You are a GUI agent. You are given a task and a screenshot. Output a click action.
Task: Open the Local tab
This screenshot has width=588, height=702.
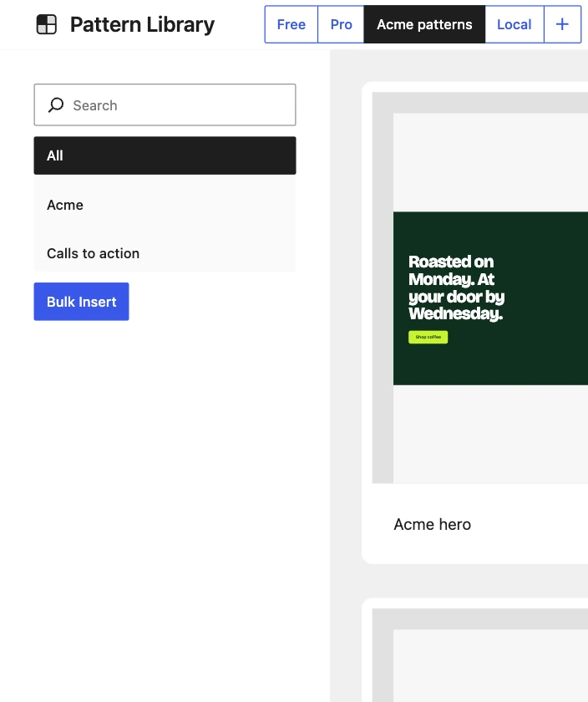[x=514, y=24]
